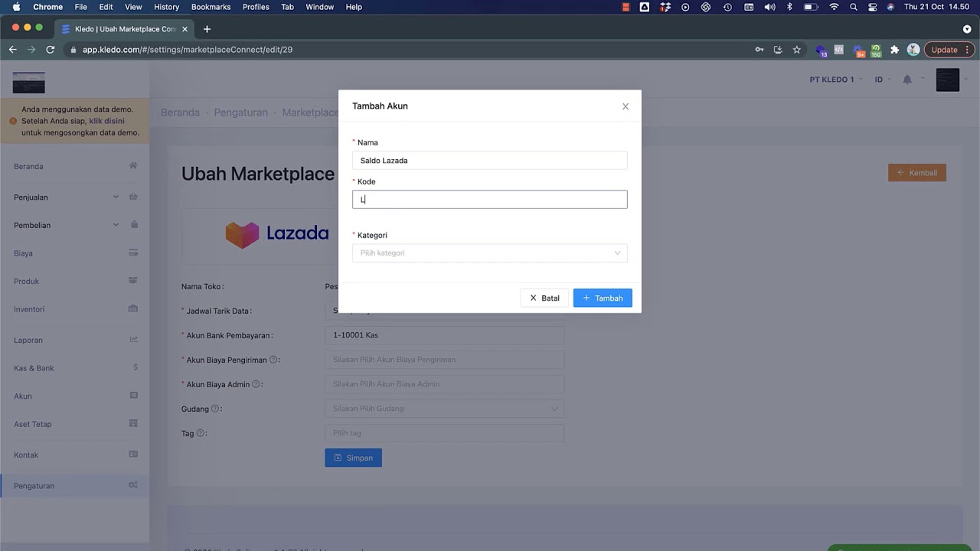Open Produk in the sidebar

click(26, 281)
